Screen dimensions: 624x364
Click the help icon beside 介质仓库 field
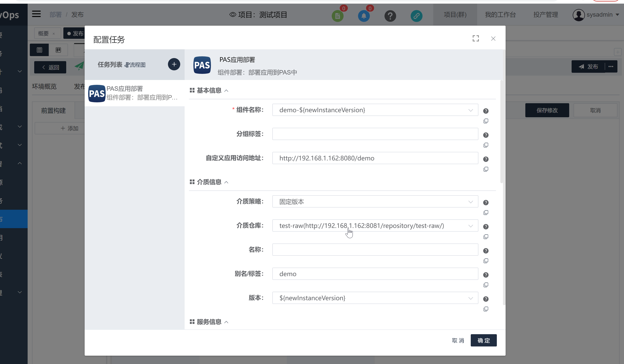486,227
